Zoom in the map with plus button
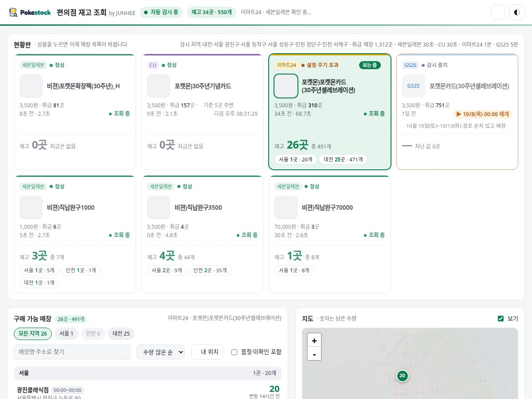Image resolution: width=532 pixels, height=399 pixels. [x=314, y=340]
